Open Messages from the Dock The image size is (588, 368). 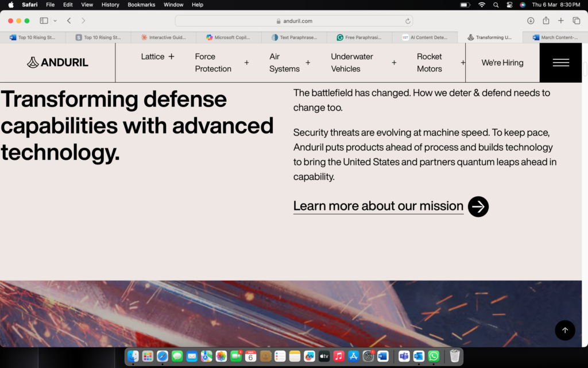pos(177,355)
